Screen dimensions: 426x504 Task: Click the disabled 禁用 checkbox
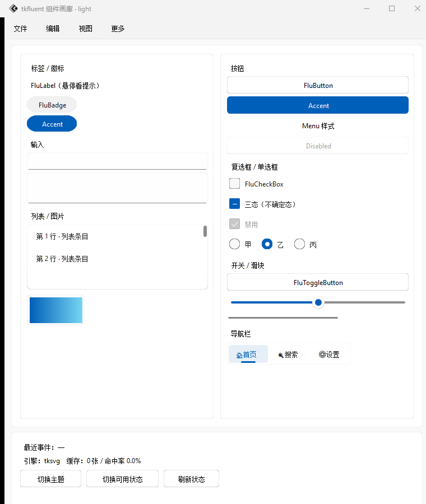coord(234,223)
